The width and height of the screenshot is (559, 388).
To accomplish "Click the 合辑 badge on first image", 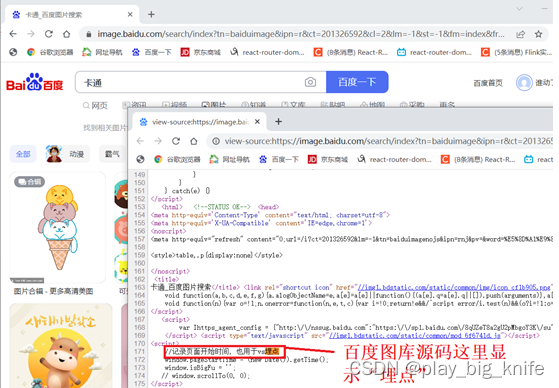I will (x=30, y=182).
